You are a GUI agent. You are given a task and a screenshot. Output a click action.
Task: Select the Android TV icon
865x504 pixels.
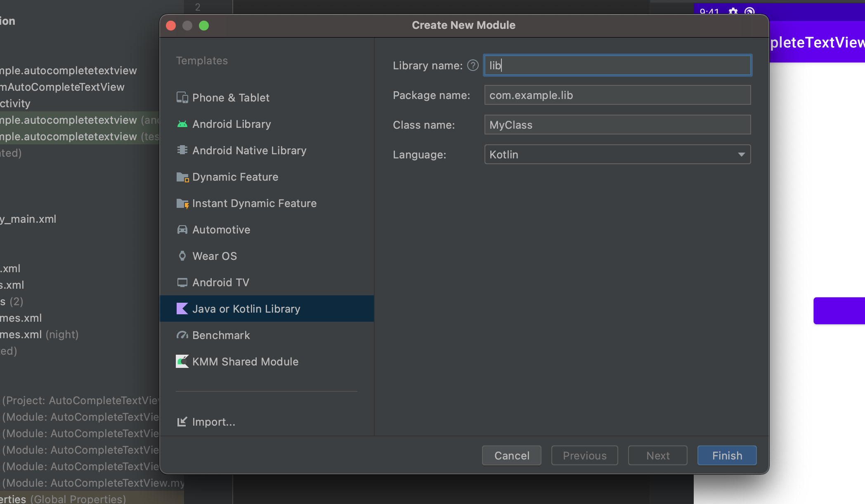coord(182,283)
